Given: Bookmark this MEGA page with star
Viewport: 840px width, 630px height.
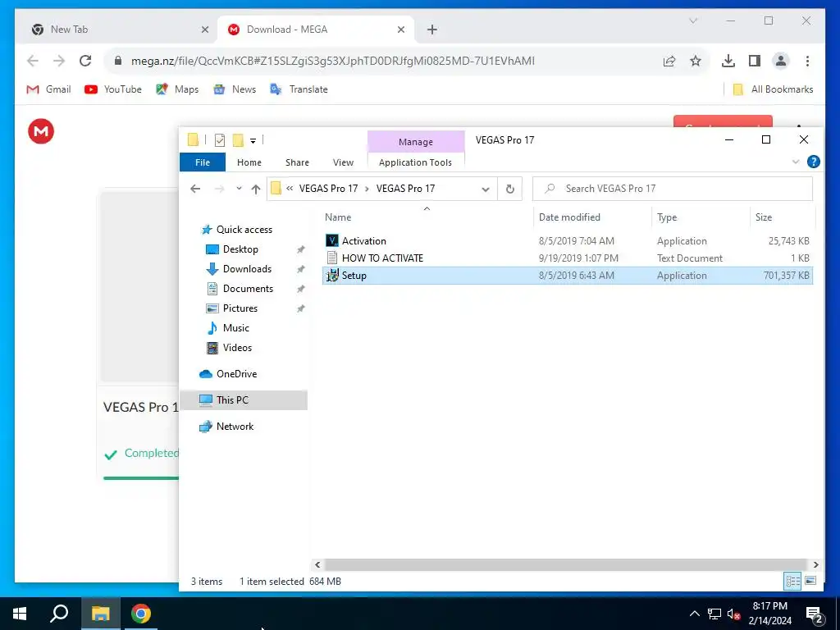Looking at the screenshot, I should pos(696,61).
